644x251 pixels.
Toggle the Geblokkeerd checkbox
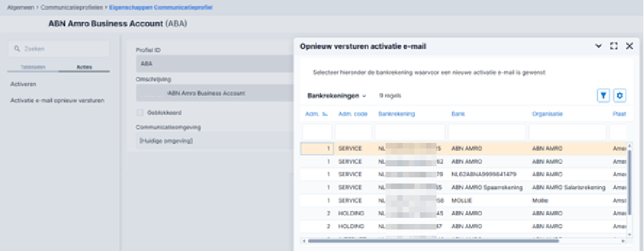(x=140, y=112)
